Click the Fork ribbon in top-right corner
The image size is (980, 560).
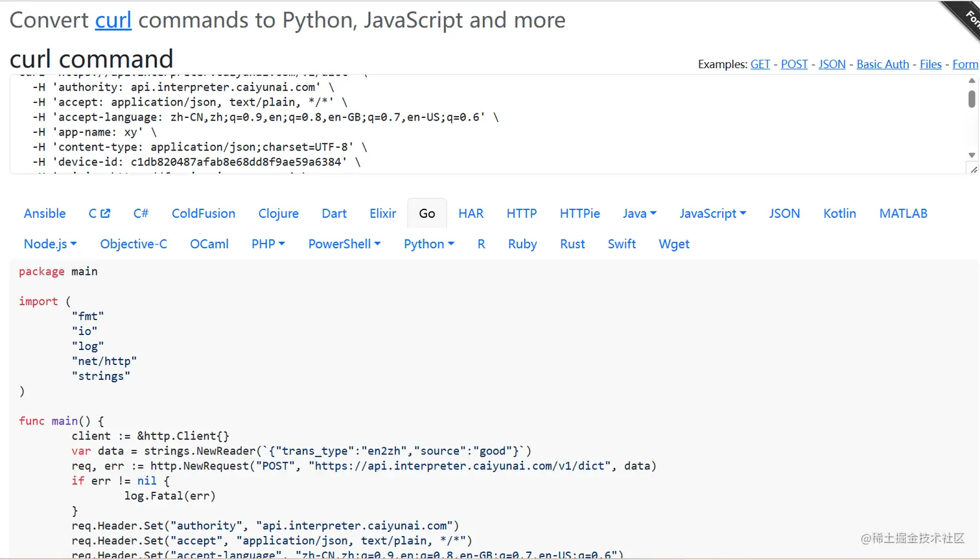967,16
